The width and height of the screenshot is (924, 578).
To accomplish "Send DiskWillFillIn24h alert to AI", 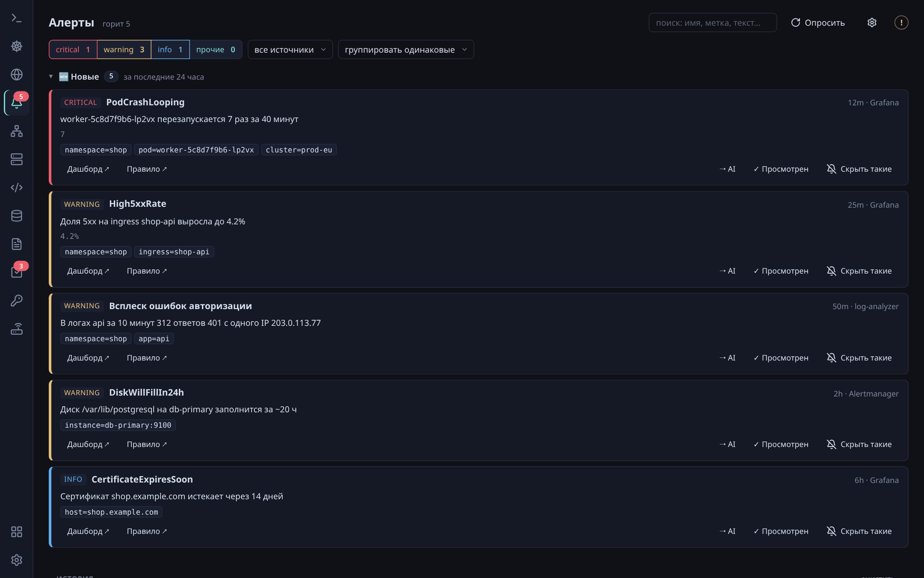I will tap(727, 444).
